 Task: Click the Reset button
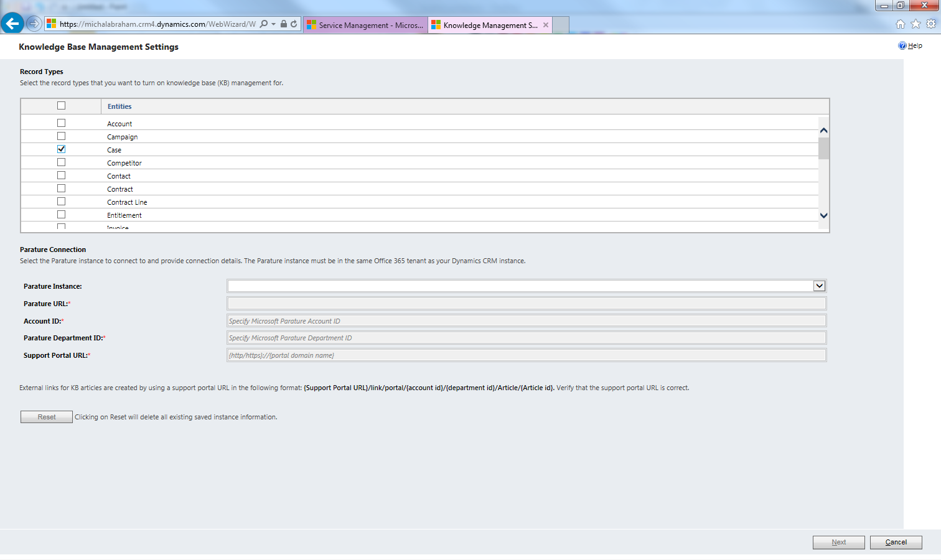click(x=47, y=417)
